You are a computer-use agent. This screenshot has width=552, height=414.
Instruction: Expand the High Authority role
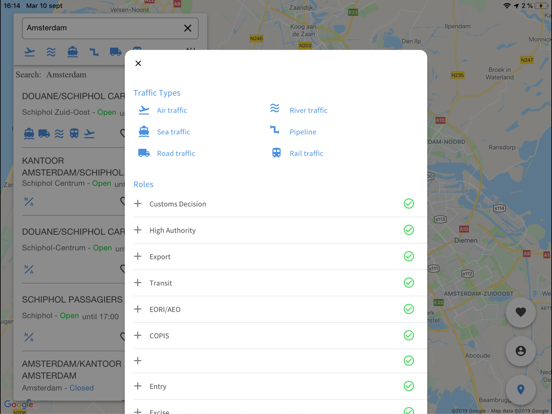(x=138, y=230)
